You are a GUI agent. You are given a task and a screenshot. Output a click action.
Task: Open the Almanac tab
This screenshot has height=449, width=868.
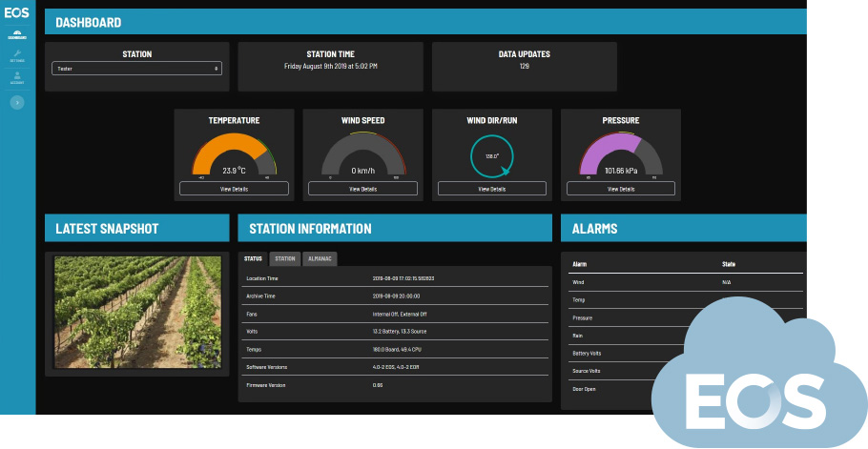pos(320,258)
